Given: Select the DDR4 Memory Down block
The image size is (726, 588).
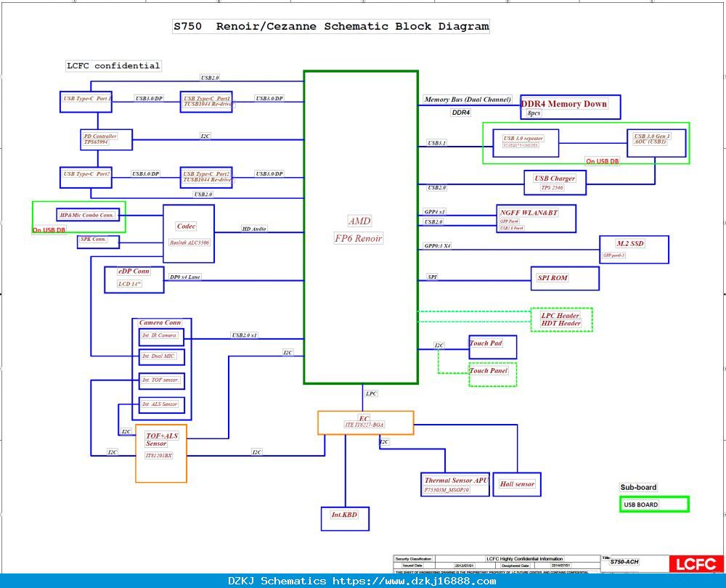Looking at the screenshot, I should (x=571, y=107).
